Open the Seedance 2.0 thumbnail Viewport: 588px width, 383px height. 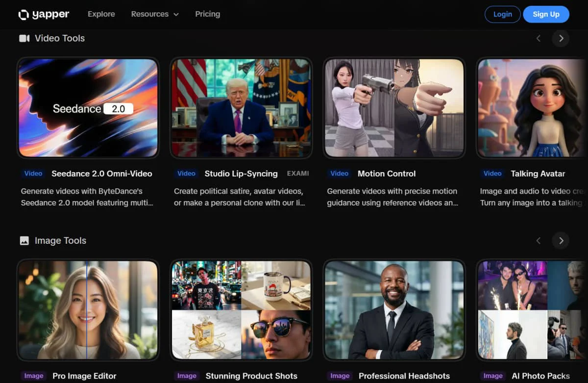click(88, 108)
